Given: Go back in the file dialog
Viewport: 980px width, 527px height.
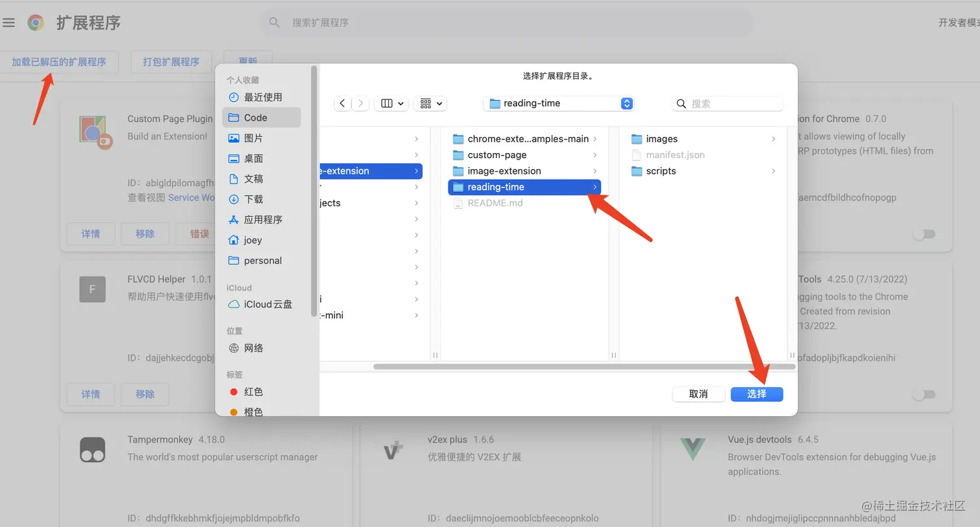Looking at the screenshot, I should [343, 103].
